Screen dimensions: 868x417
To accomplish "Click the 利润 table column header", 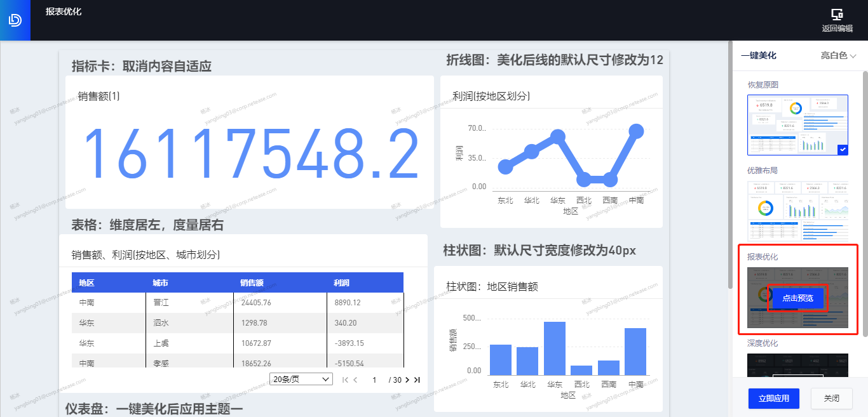I will pyautogui.click(x=342, y=283).
